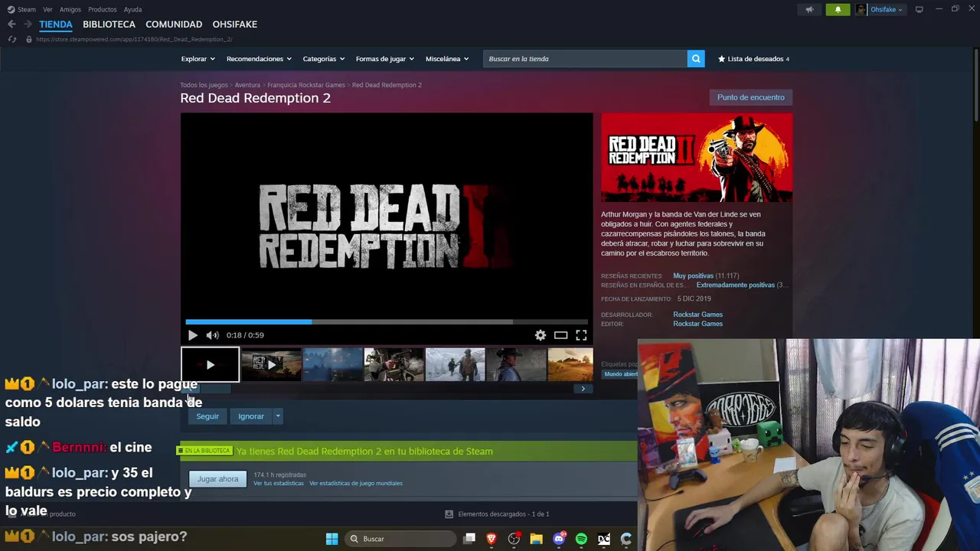Toggle theater mode on the video

point(561,335)
